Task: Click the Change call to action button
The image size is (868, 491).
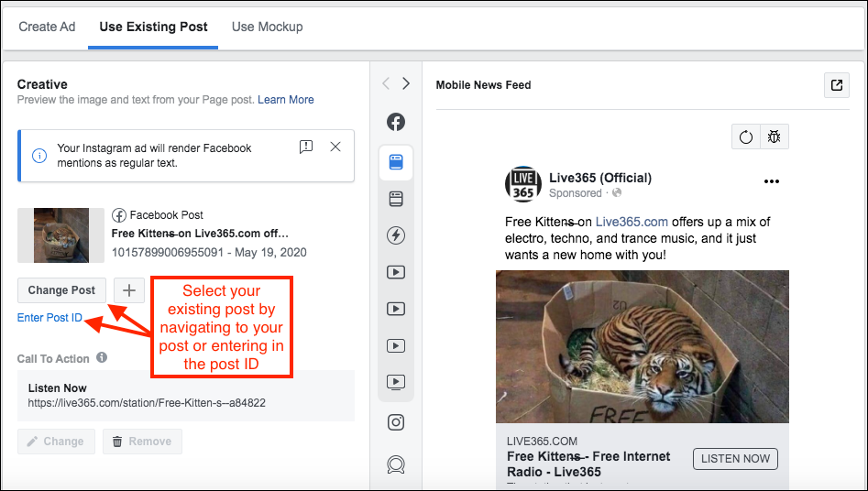Action: click(x=57, y=442)
